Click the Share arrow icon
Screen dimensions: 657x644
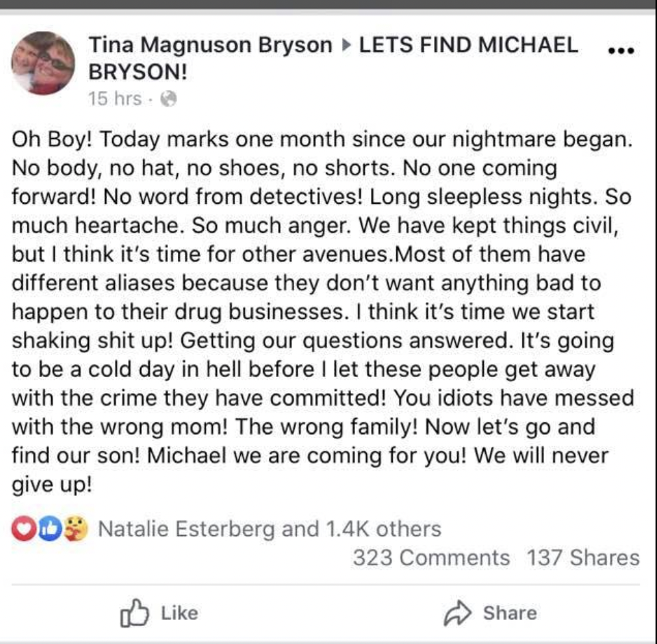point(457,613)
